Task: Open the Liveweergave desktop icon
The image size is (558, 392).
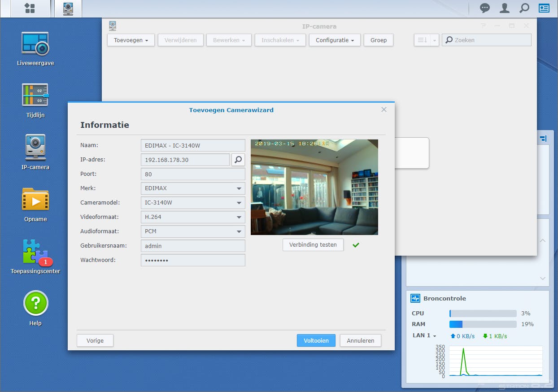Action: [35, 44]
